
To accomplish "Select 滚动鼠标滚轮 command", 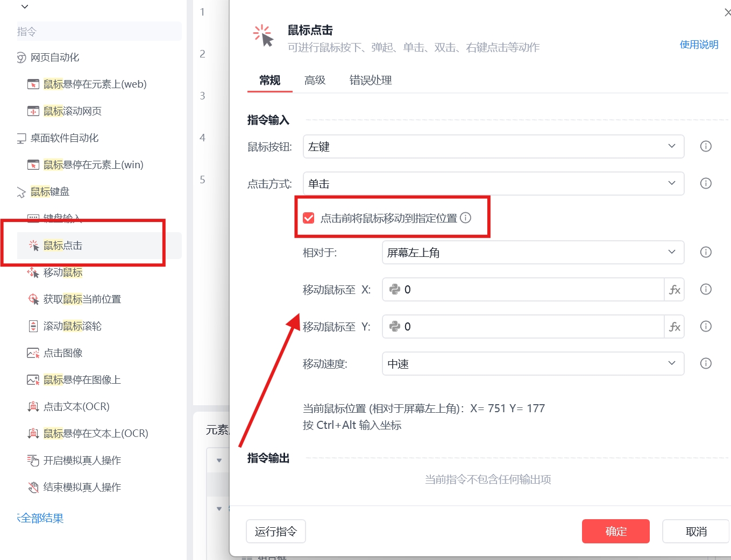I will [x=72, y=326].
